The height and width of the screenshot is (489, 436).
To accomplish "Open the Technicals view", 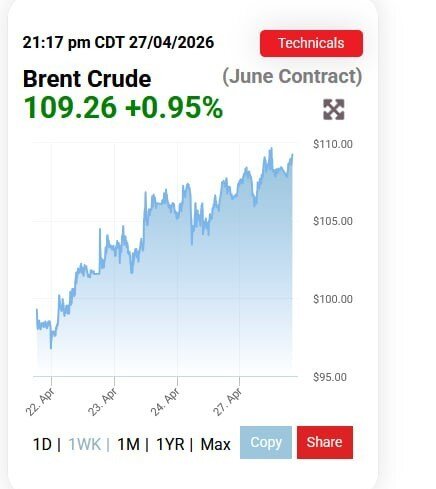I will coord(311,43).
